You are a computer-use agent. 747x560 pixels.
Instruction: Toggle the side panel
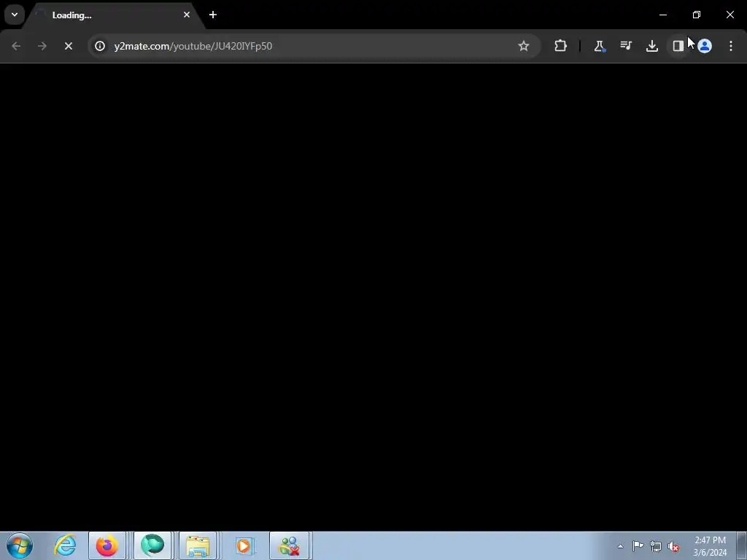click(678, 46)
